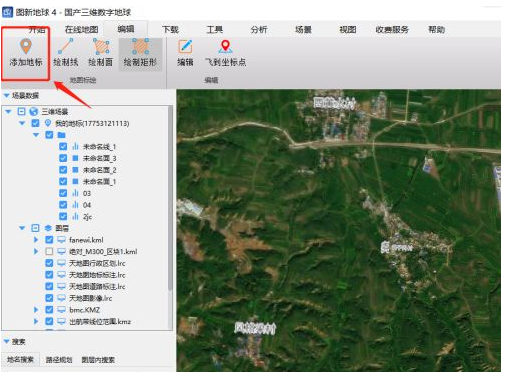
Task: Select the 未命名线_1 tree item
Action: [x=99, y=147]
